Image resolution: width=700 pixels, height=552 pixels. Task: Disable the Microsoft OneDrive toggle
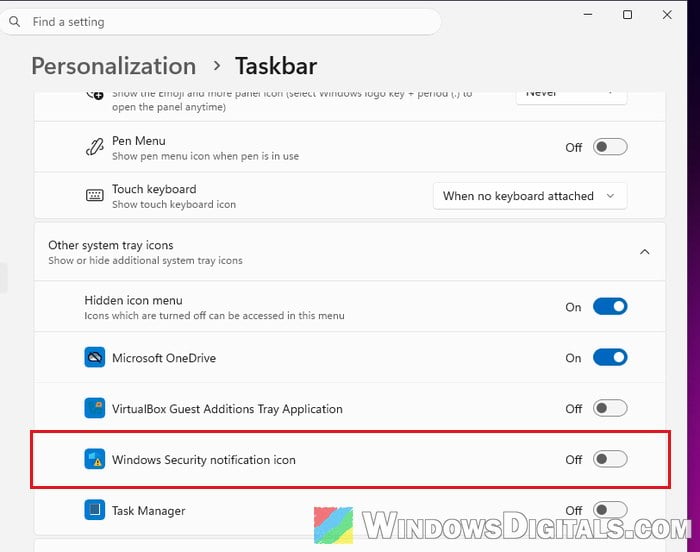[x=610, y=357]
